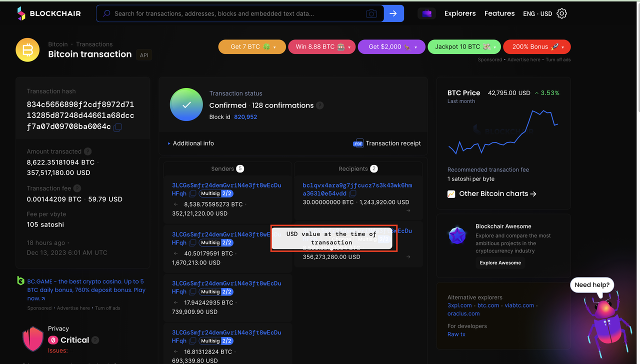Open sender address above 8,538.75595273 BTC
This screenshot has height=364, width=640.
226,189
